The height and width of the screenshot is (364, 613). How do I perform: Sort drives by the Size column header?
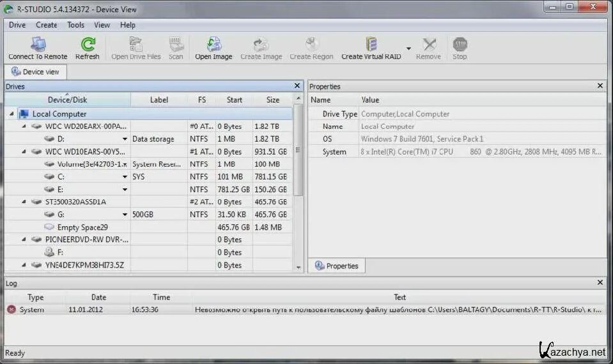coord(273,100)
